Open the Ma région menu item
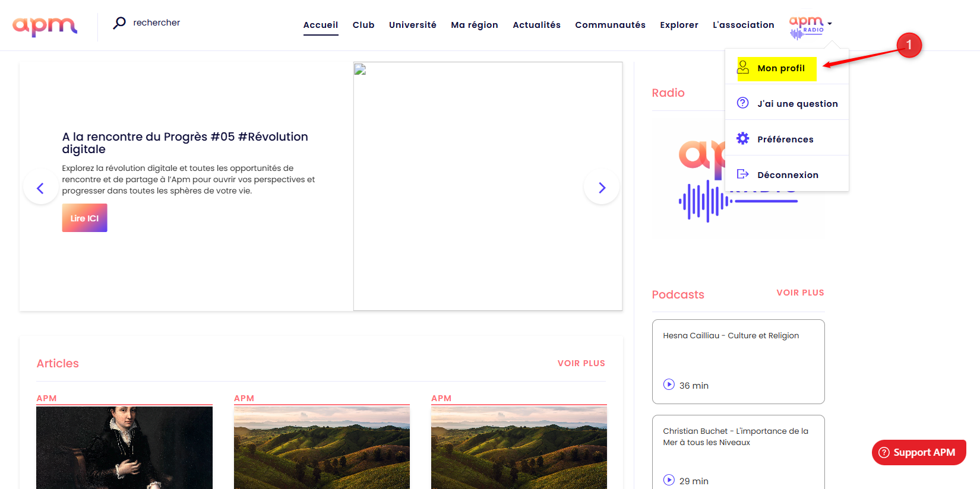This screenshot has width=980, height=489. pos(475,25)
